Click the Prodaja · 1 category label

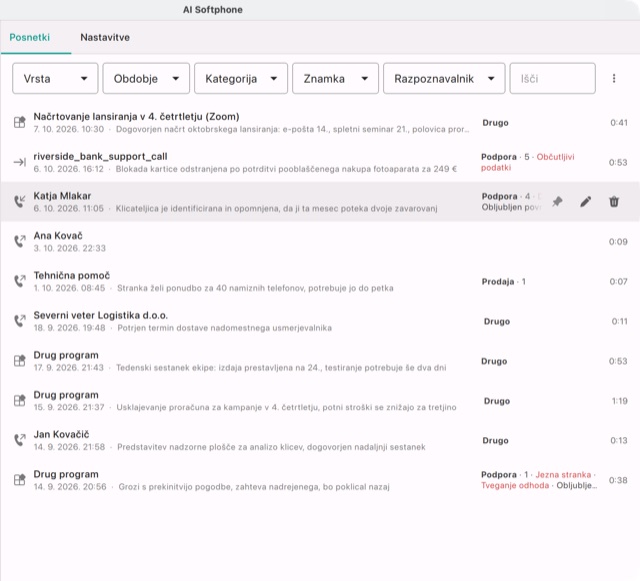click(x=504, y=281)
